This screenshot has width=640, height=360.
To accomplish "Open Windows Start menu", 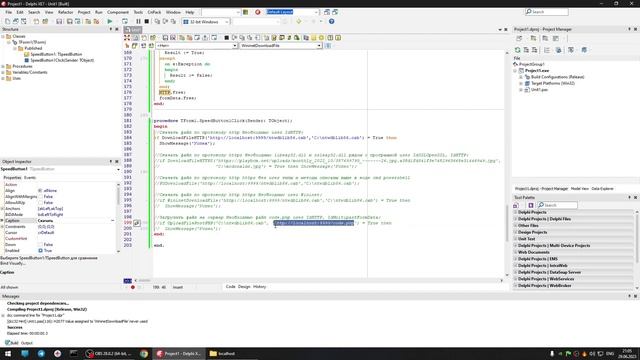I will [8, 353].
